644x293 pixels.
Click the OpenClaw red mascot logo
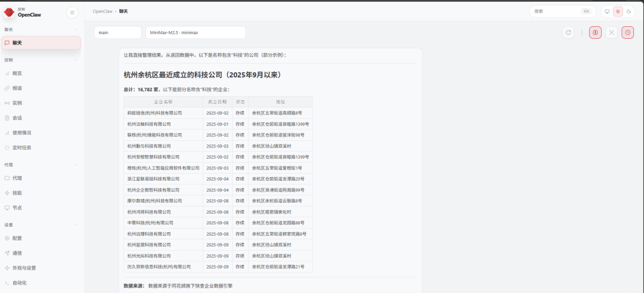pos(8,13)
